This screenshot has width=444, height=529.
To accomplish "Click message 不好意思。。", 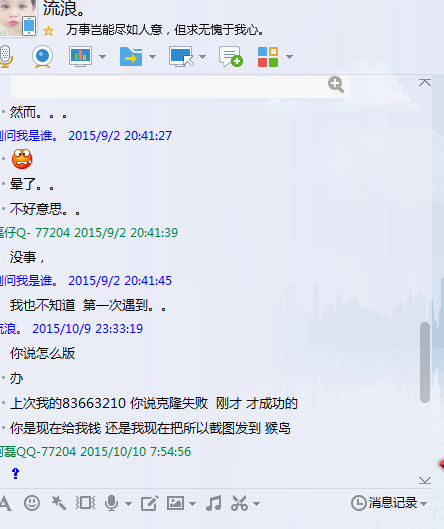I will point(45,209).
